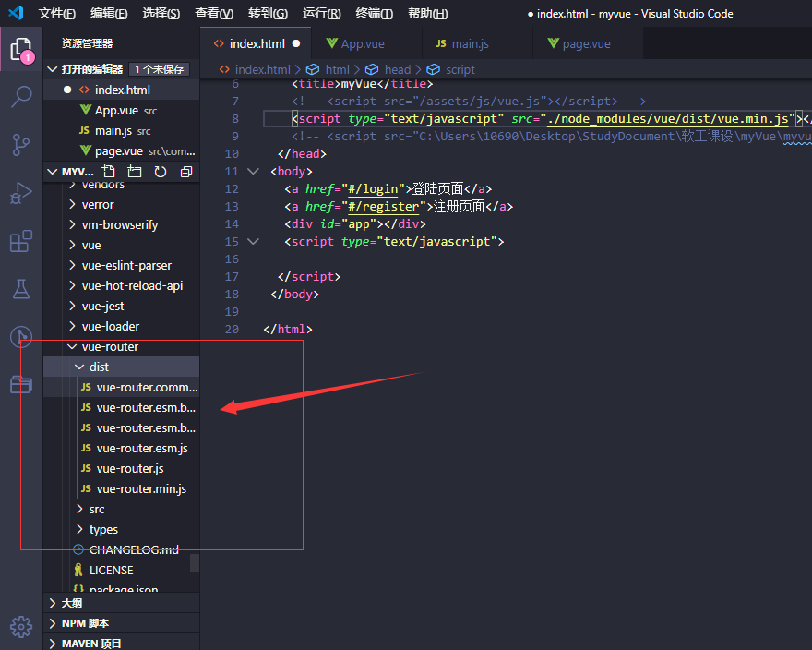The height and width of the screenshot is (650, 812).
Task: Expand the types folder
Action: point(121,529)
